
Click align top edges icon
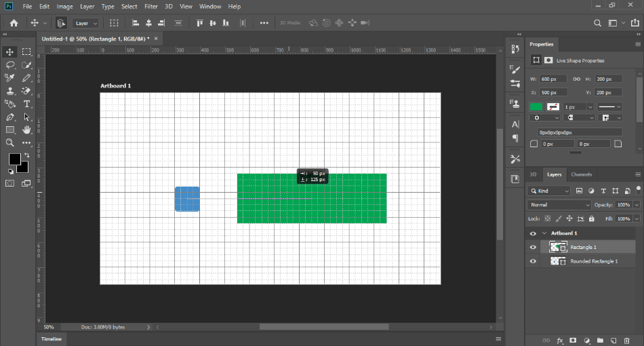click(x=199, y=23)
